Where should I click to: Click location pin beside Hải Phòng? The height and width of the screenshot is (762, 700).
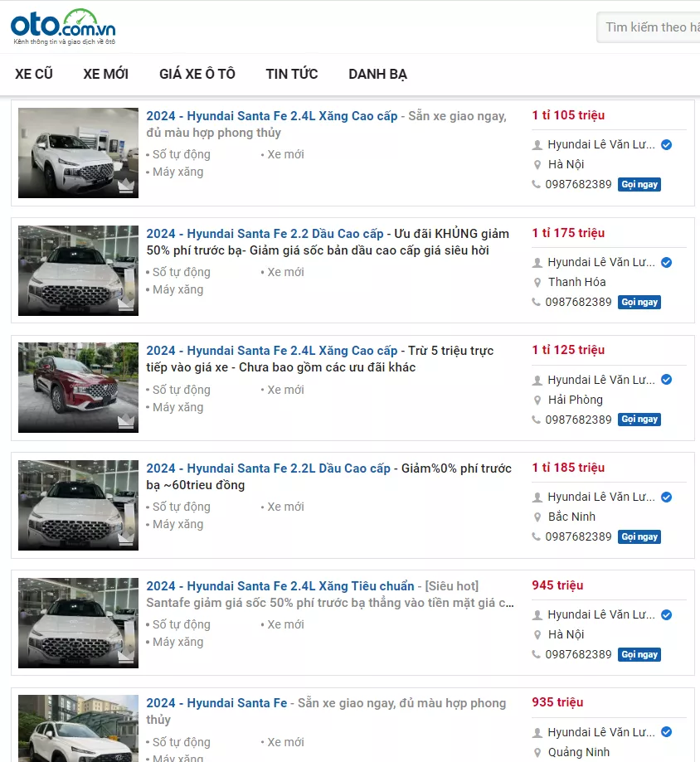[x=537, y=400]
